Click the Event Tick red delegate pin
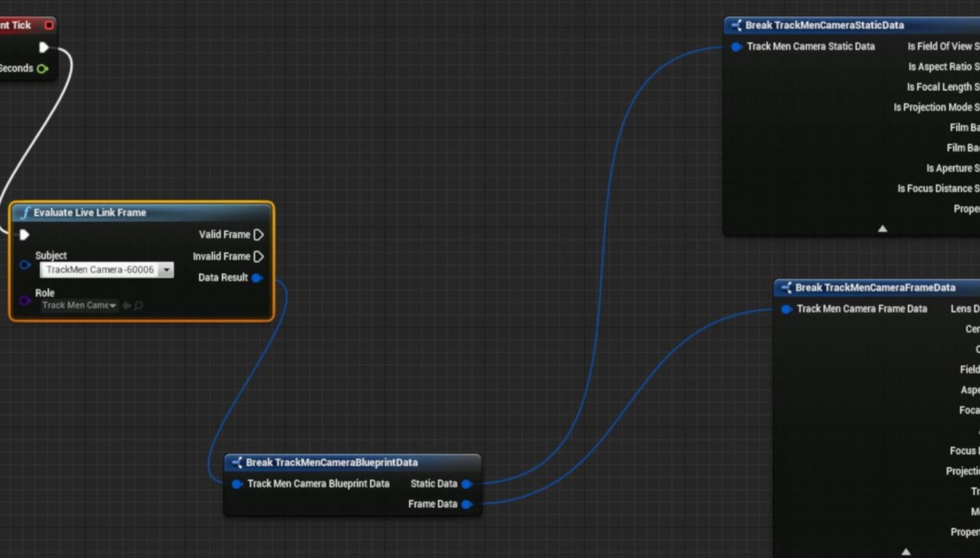The image size is (980, 558). pos(49,25)
